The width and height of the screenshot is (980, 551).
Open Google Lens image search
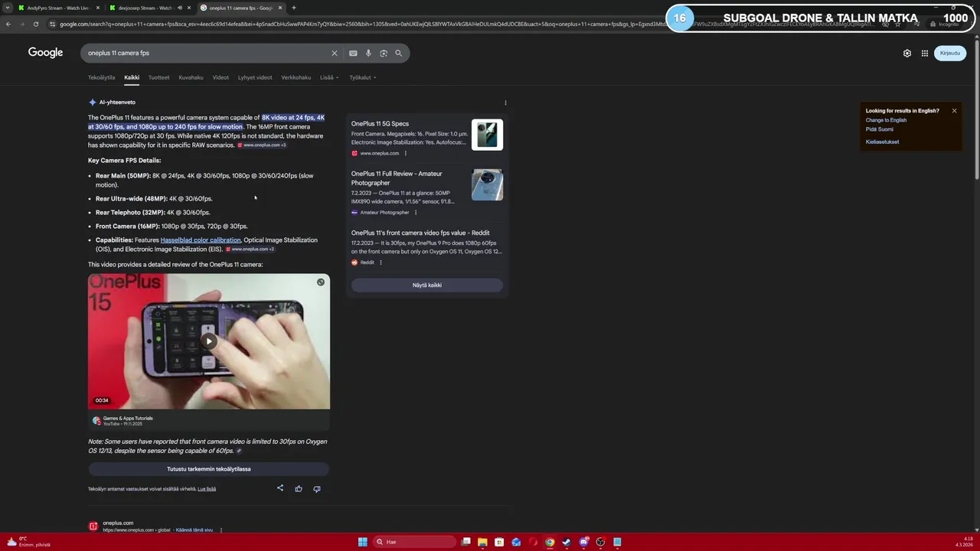tap(384, 53)
